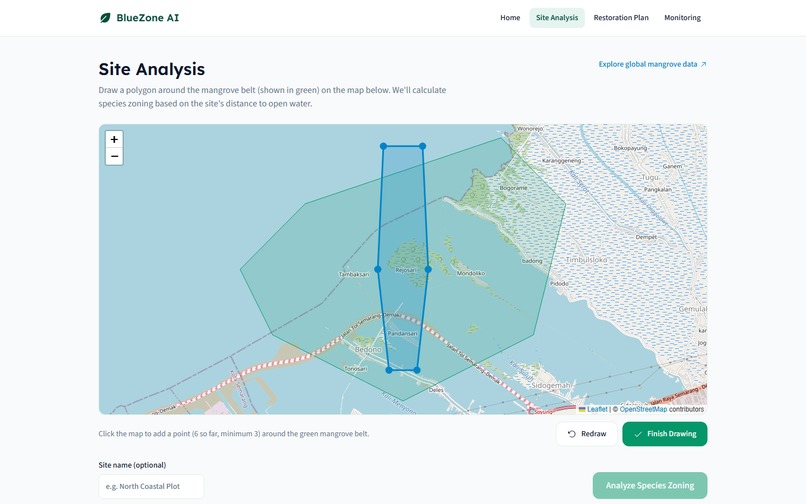
Task: Click polygon vertex handle near Mondoliko
Action: tap(428, 269)
